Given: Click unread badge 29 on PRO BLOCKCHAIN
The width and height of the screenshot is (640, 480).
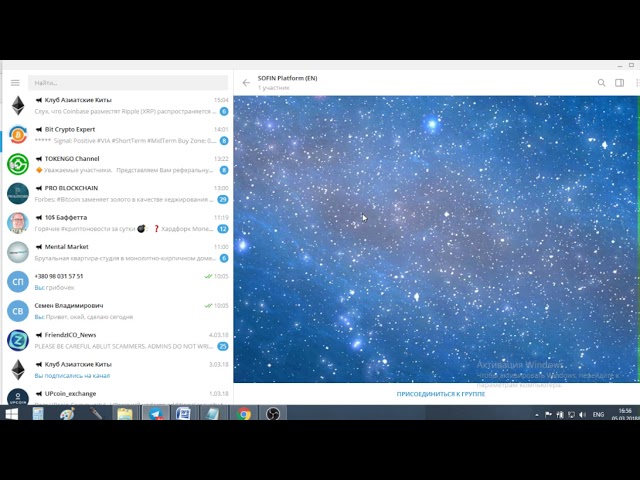Looking at the screenshot, I should click(x=223, y=200).
